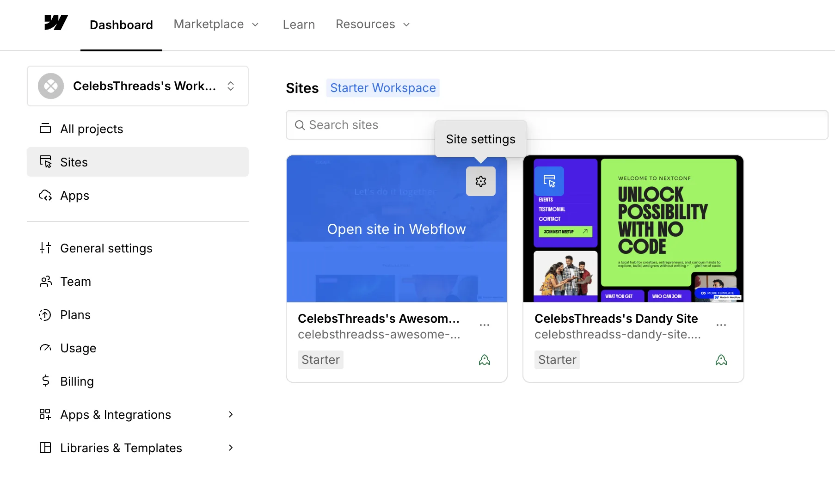The height and width of the screenshot is (504, 835).
Task: Open the Dandy Site more options menu
Action: click(x=721, y=325)
